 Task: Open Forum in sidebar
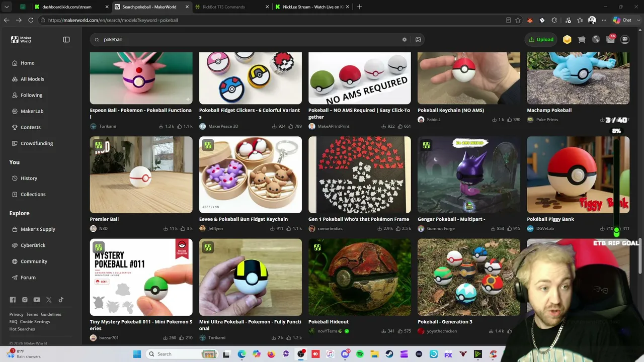pyautogui.click(x=28, y=278)
